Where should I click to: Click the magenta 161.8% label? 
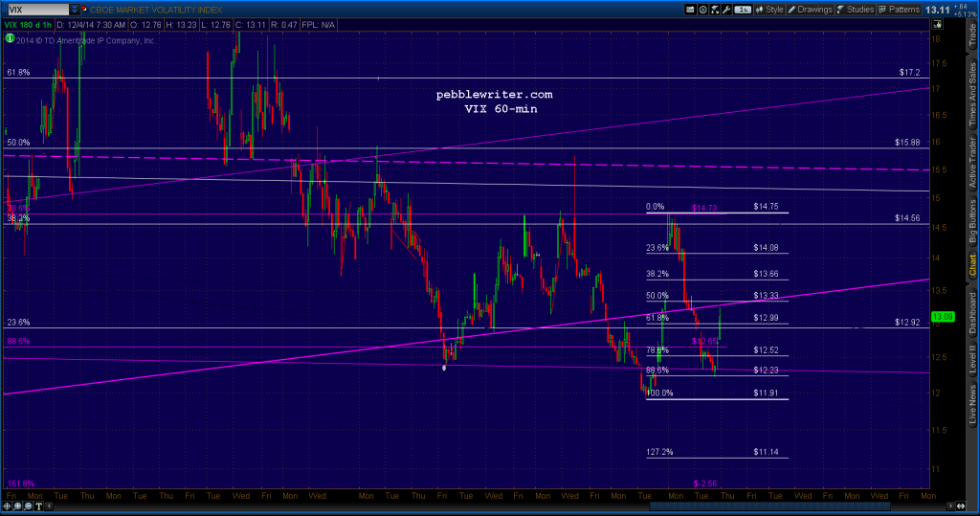point(21,484)
